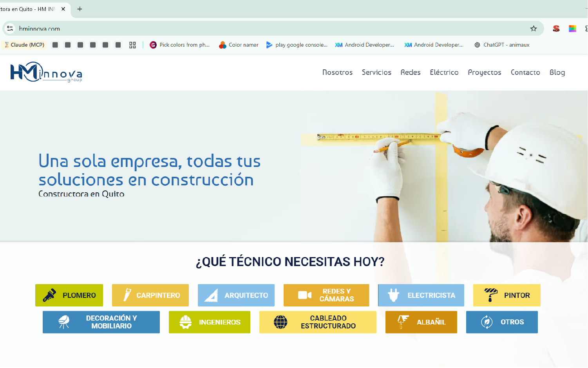
Task: Choose the DECORACIÓN Y MOBILIARIO button
Action: point(101,322)
